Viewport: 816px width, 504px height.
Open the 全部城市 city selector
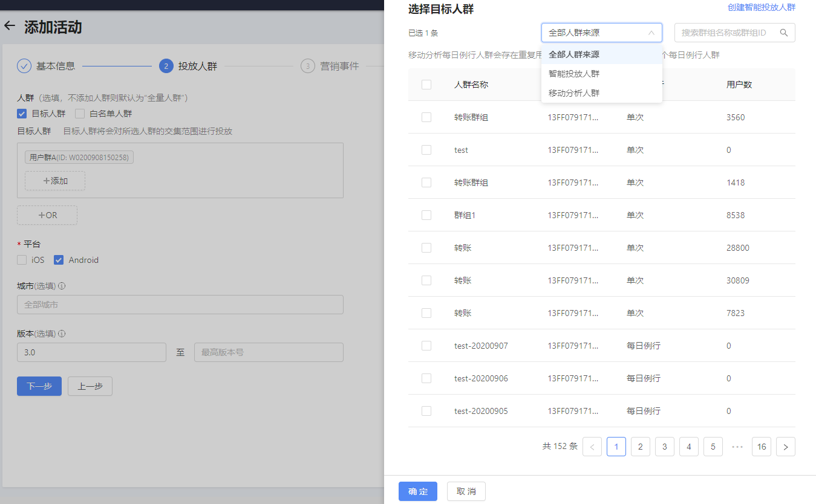tap(180, 305)
